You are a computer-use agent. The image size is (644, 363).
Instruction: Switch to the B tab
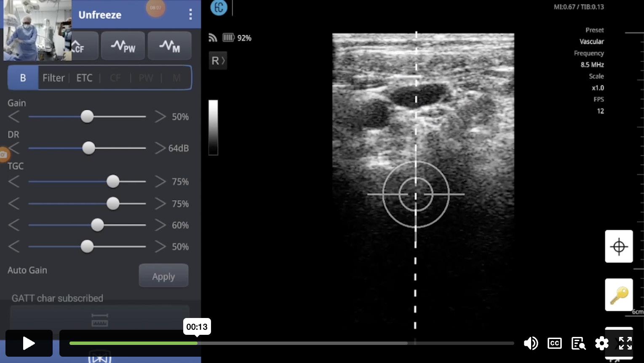click(x=23, y=78)
